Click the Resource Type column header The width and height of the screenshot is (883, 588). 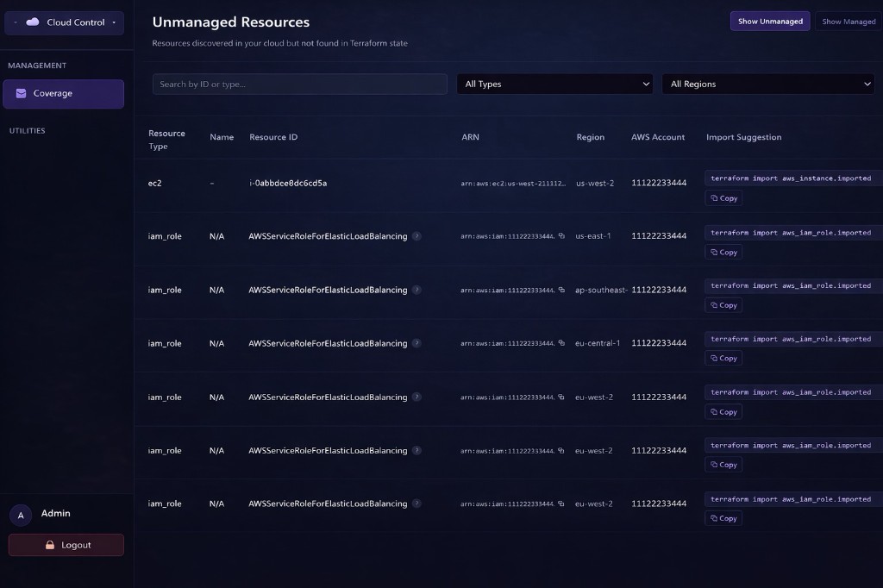[166, 140]
